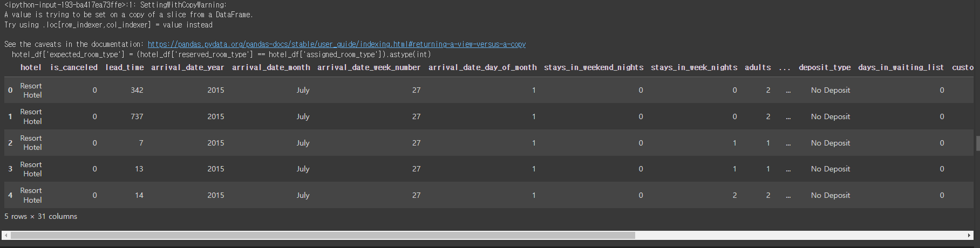Click 'July' month cell in row 4

(303, 195)
